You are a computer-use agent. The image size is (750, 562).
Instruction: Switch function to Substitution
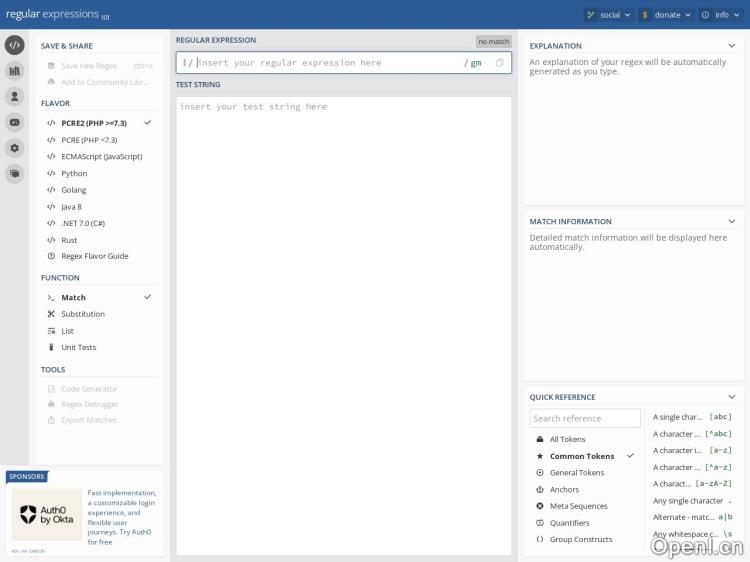(82, 314)
